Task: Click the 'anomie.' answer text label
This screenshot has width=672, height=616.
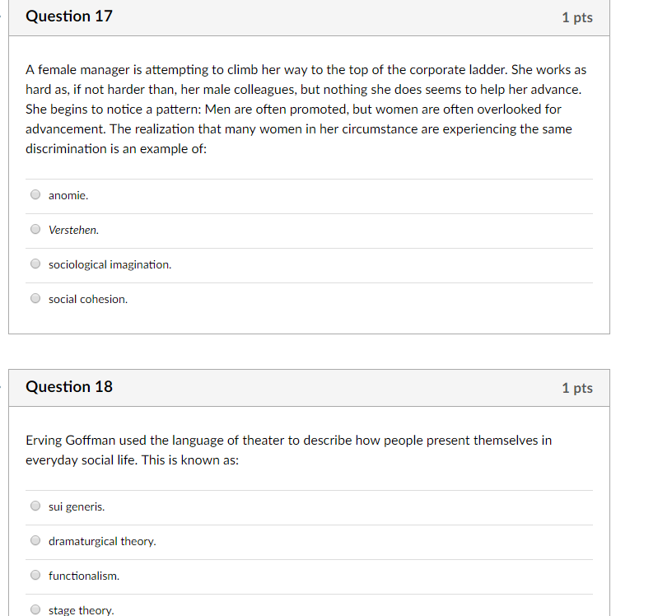Action: point(68,195)
